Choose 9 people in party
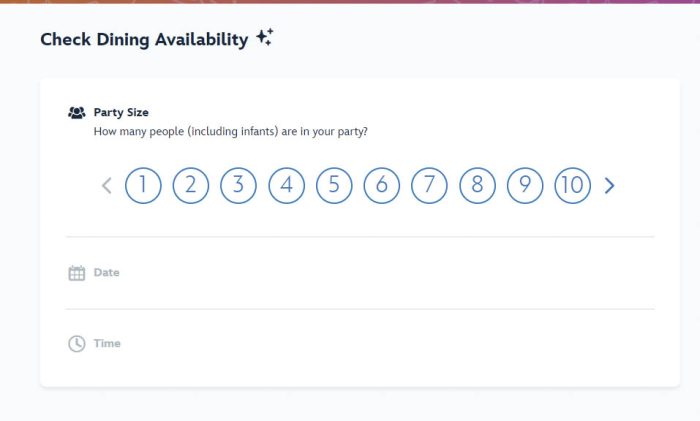Screen dimensions: 700x421 click(525, 185)
